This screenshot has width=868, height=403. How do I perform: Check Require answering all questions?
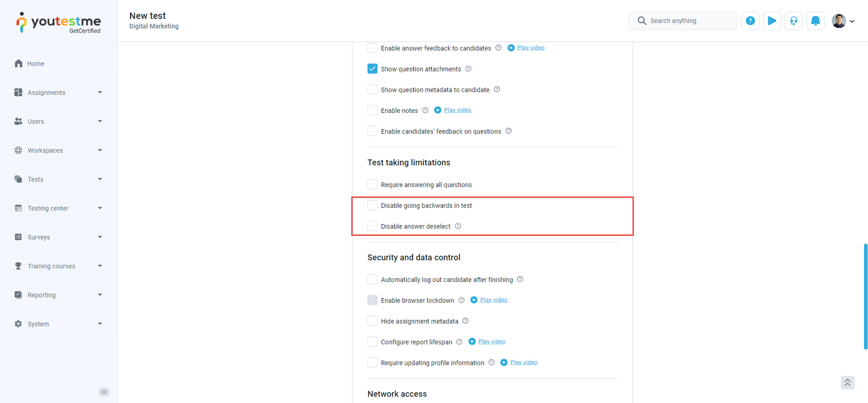tap(372, 185)
